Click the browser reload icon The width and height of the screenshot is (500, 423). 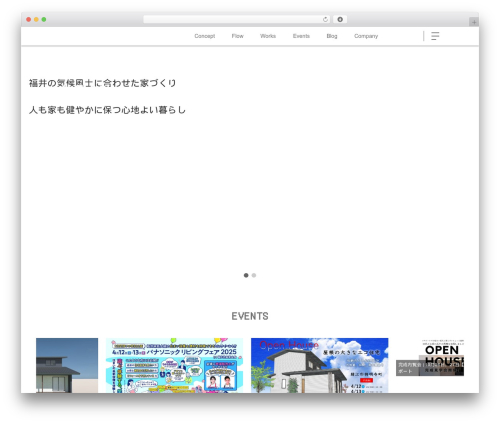click(325, 20)
